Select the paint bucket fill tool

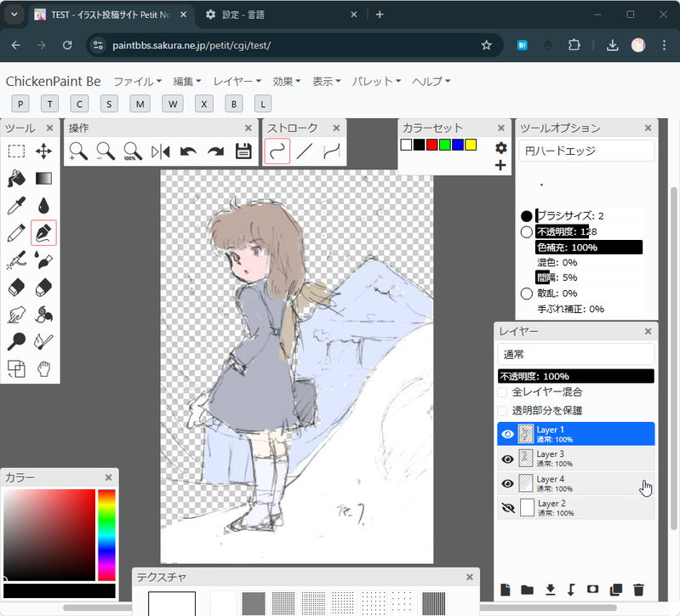click(x=16, y=179)
